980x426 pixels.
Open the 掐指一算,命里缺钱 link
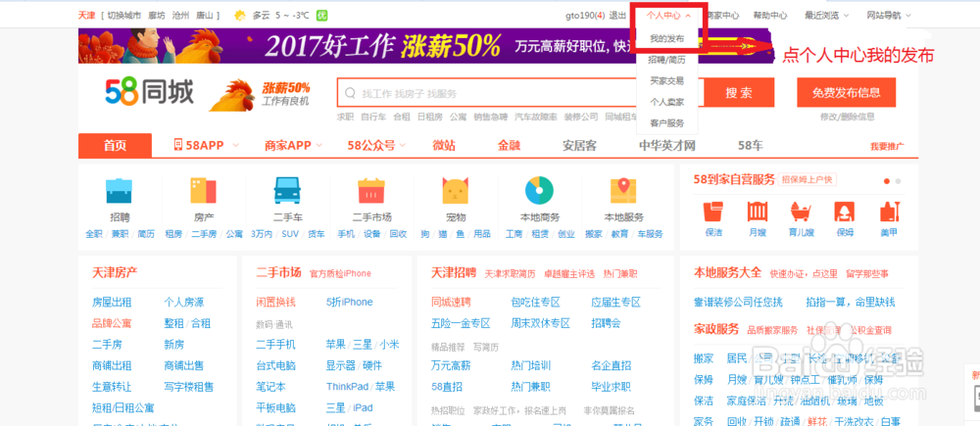pos(851,303)
